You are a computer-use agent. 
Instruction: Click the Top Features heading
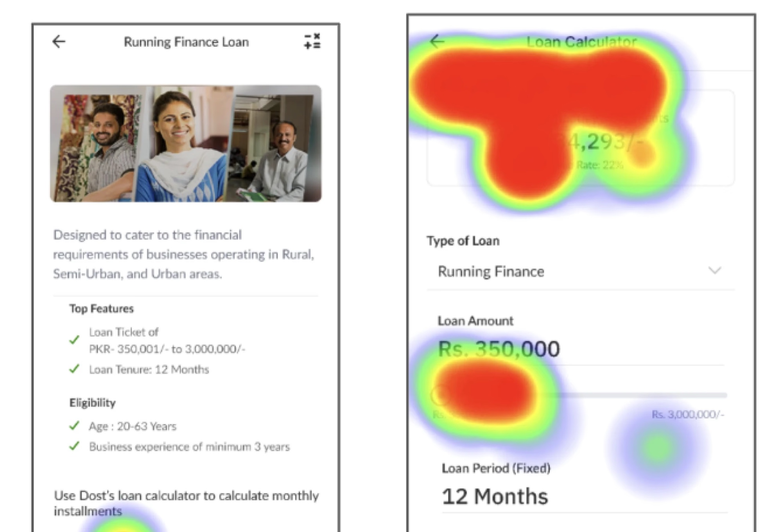(x=102, y=309)
